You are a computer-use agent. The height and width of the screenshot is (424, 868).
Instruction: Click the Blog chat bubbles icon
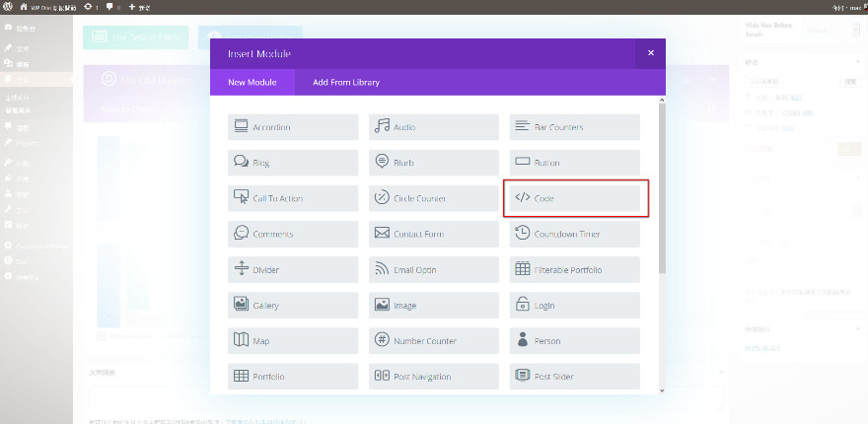point(242,162)
